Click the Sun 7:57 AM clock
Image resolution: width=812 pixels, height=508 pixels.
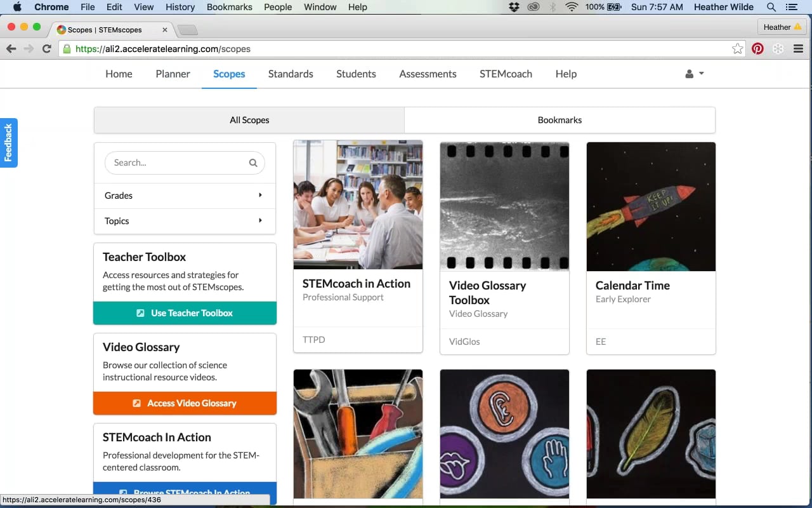(657, 7)
